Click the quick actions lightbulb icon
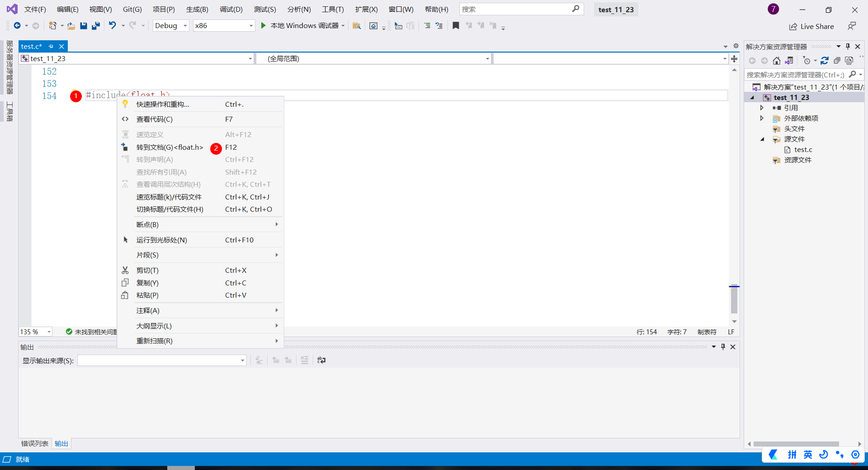The height and width of the screenshot is (470, 868). pyautogui.click(x=125, y=104)
